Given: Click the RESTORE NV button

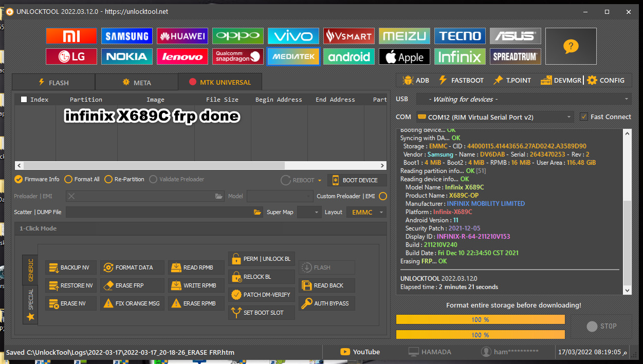Looking at the screenshot, I should click(71, 285).
